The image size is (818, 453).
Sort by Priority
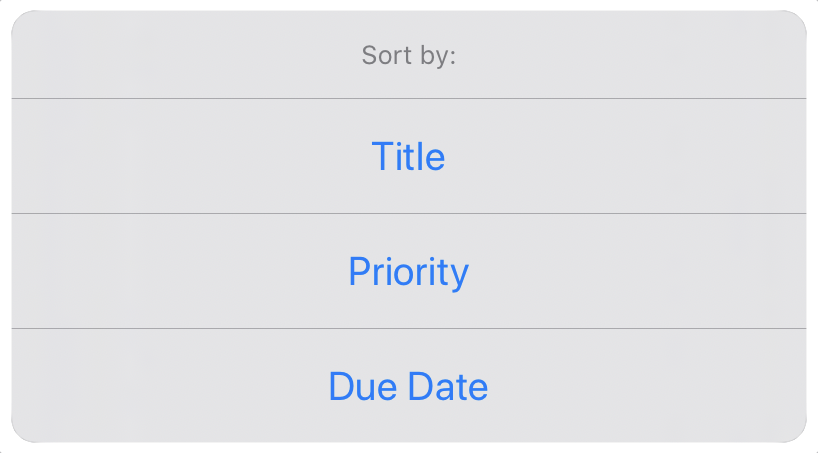(408, 272)
